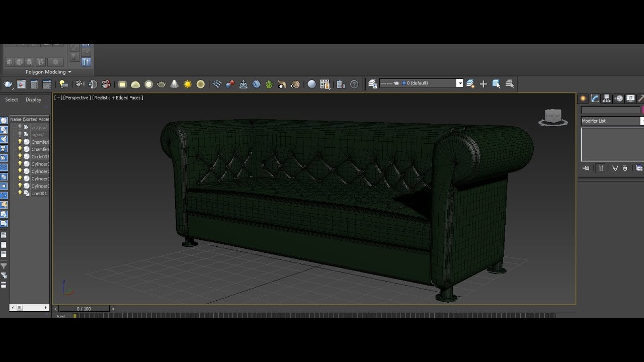Image resolution: width=644 pixels, height=362 pixels.
Task: Select the teapot primitive outline icon
Action: tap(162, 84)
